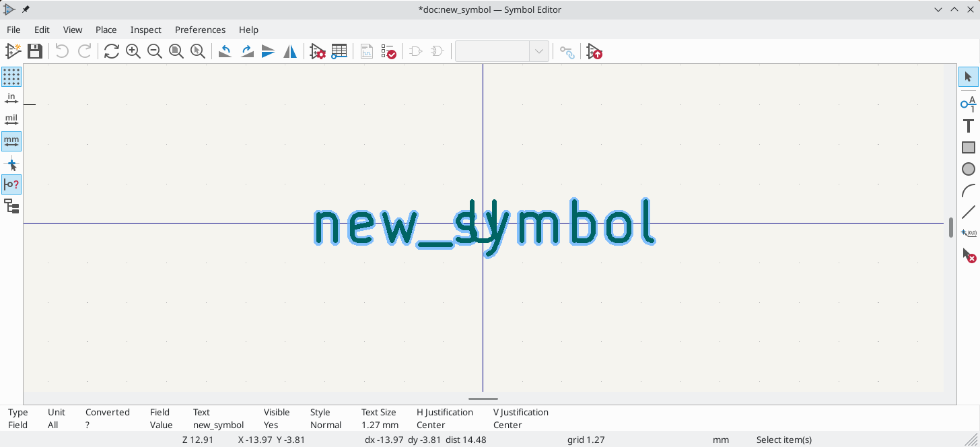Open symbol properties

pyautogui.click(x=318, y=51)
